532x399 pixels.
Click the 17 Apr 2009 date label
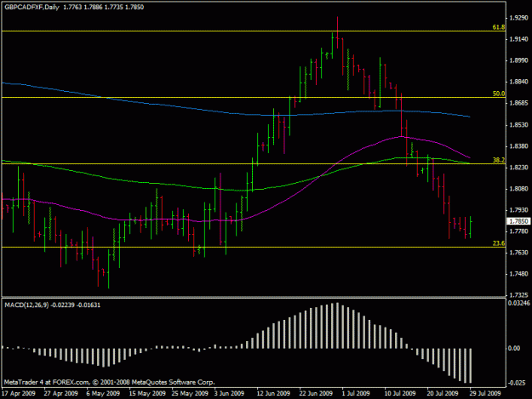(19, 393)
